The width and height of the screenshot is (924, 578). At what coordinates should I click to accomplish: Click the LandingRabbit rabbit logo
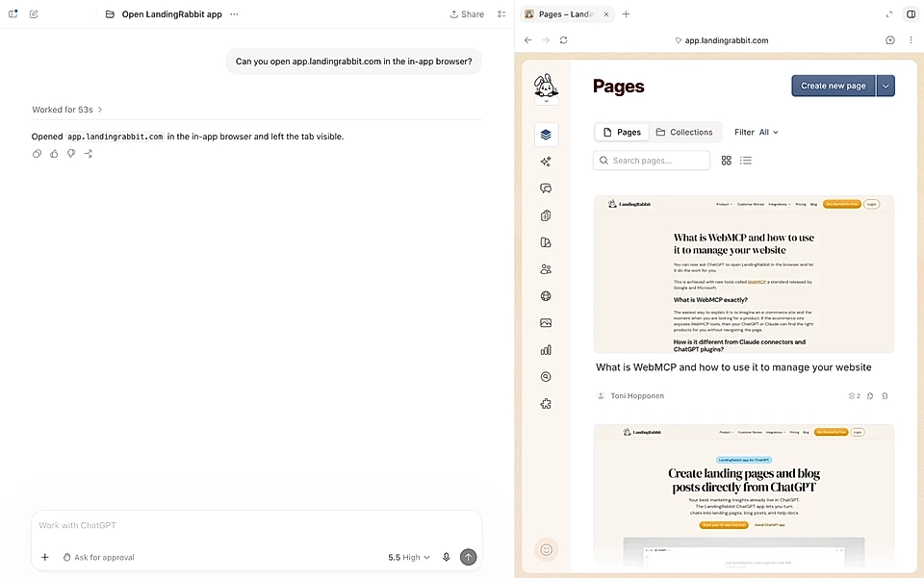(x=547, y=86)
